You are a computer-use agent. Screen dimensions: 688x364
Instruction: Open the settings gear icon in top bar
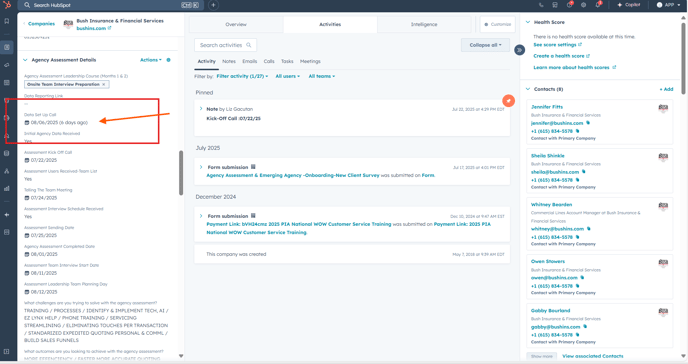coord(583,5)
